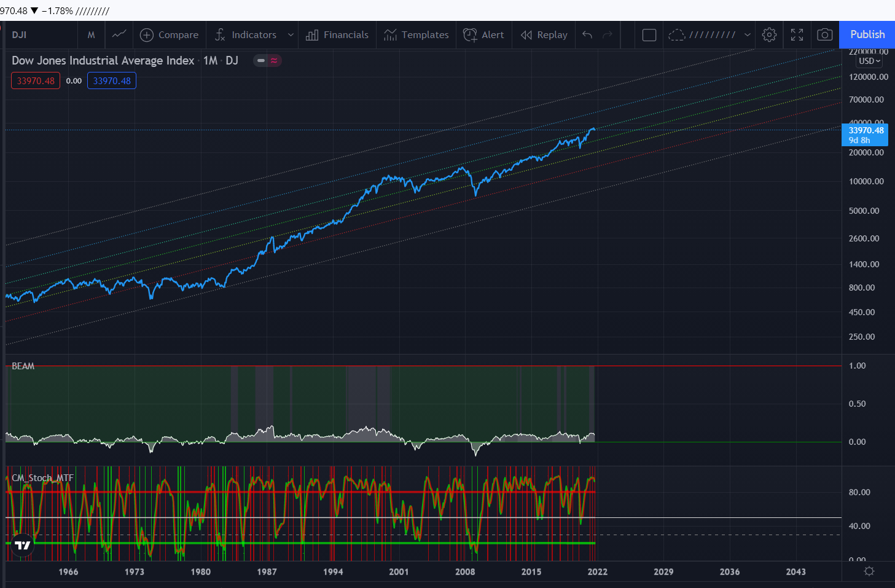Click the Compare plus-circle icon

coord(147,35)
